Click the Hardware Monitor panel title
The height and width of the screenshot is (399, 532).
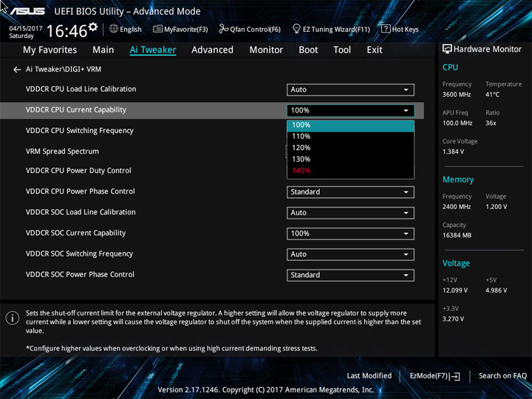pyautogui.click(x=487, y=50)
